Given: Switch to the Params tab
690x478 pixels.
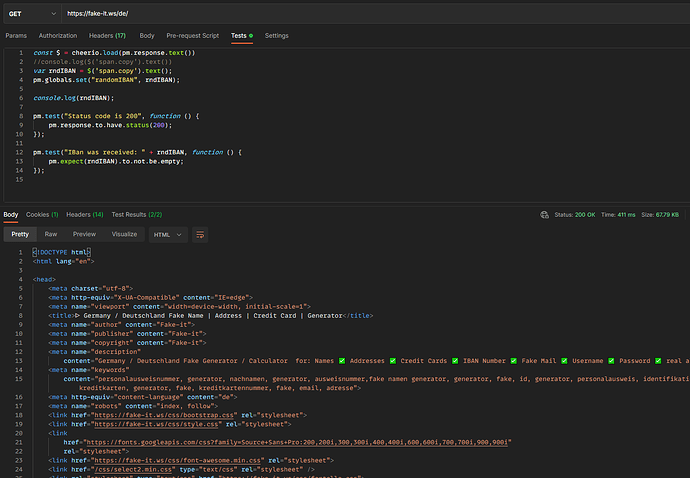Looking at the screenshot, I should point(16,35).
